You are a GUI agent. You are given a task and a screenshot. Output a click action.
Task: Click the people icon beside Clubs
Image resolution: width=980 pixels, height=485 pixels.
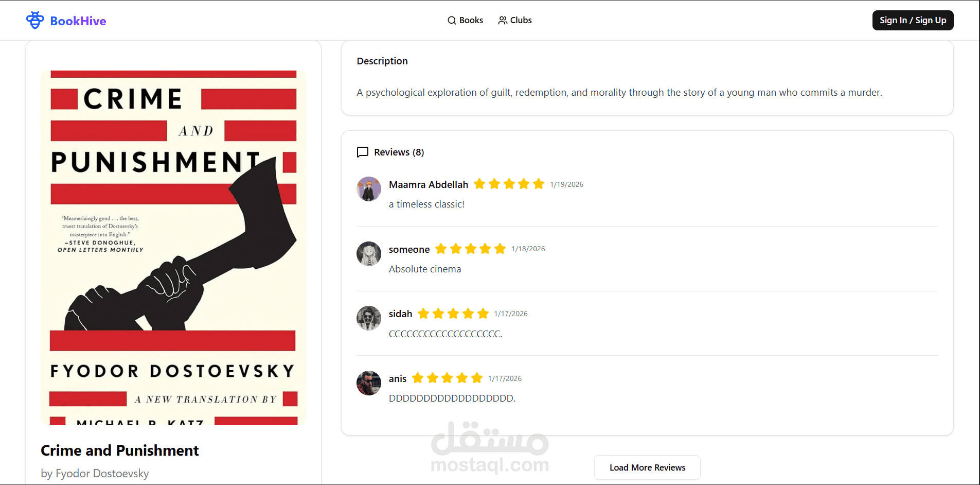(503, 21)
